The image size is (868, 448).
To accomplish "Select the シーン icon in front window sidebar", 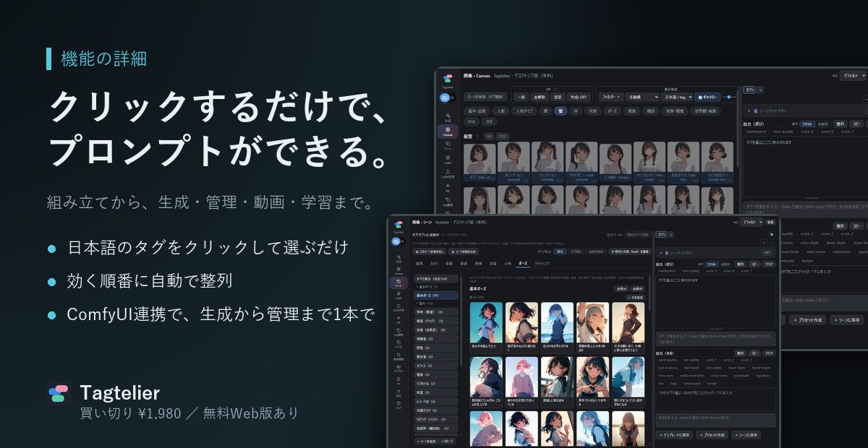I will click(x=399, y=283).
